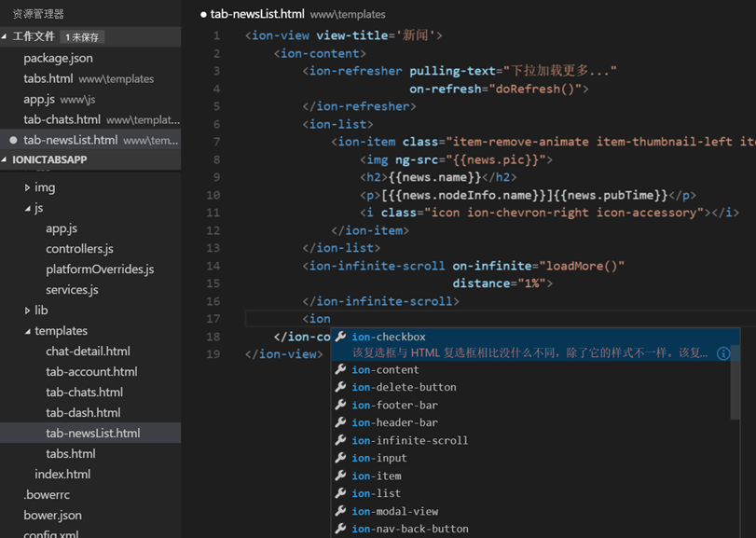Click the wrench icon beside ion-content suggestion

tap(340, 369)
